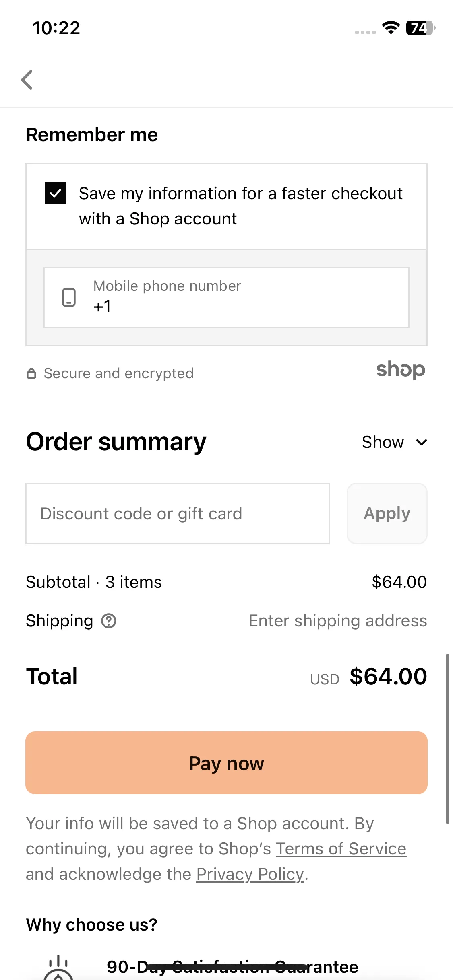Screen dimensions: 453x980
Task: Click the 90-Day Satisfaction Guarantee icon
Action: click(x=58, y=968)
